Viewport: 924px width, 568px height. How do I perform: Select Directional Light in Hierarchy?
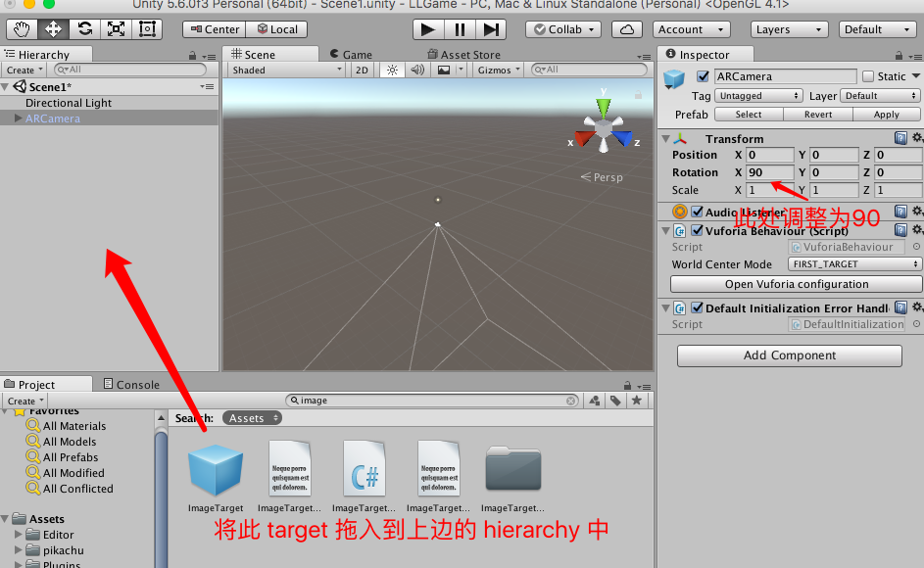pyautogui.click(x=69, y=103)
